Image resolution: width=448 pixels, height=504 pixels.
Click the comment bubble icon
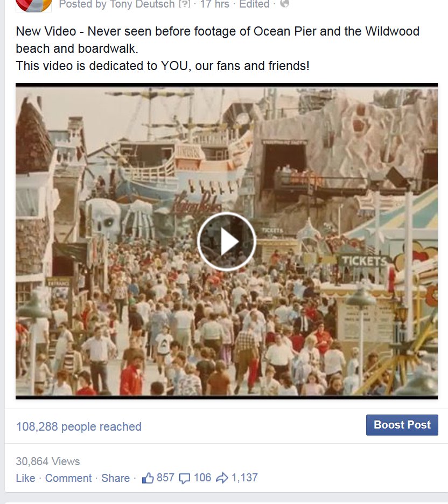(x=185, y=478)
